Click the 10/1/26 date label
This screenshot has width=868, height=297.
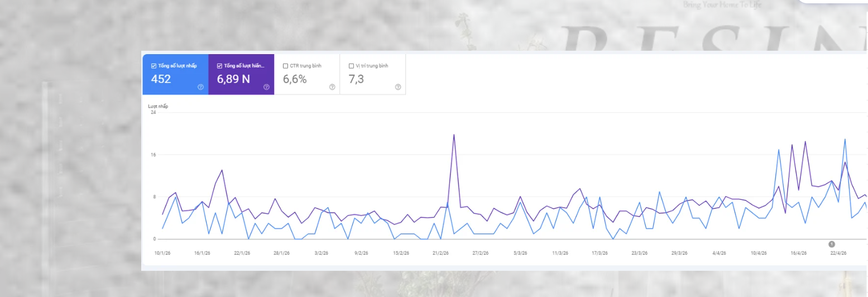pyautogui.click(x=162, y=253)
